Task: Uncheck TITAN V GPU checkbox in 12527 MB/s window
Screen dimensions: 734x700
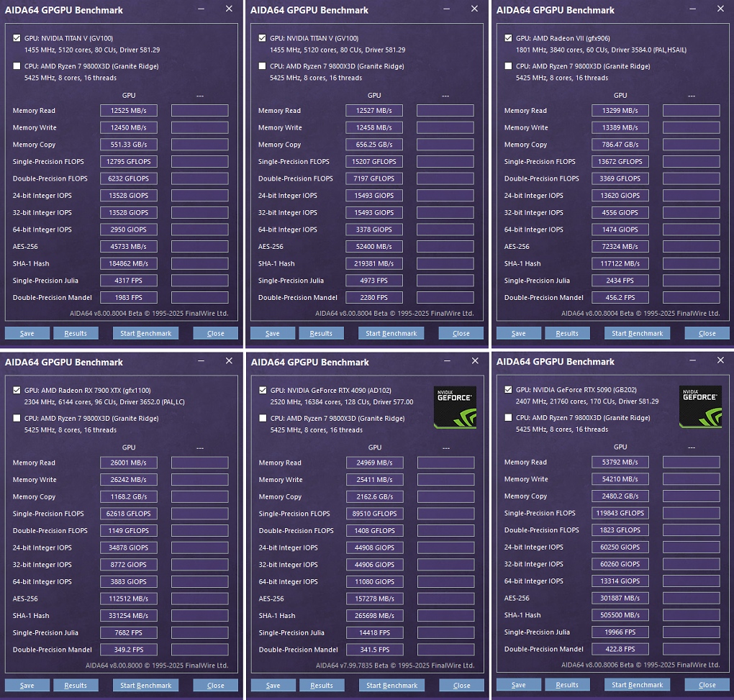Action: pyautogui.click(x=262, y=38)
